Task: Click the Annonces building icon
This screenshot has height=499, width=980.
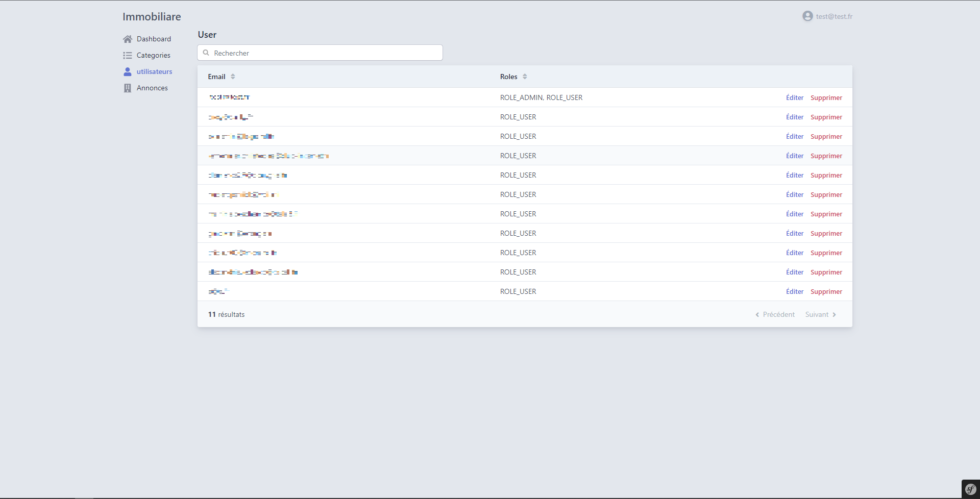Action: point(128,88)
